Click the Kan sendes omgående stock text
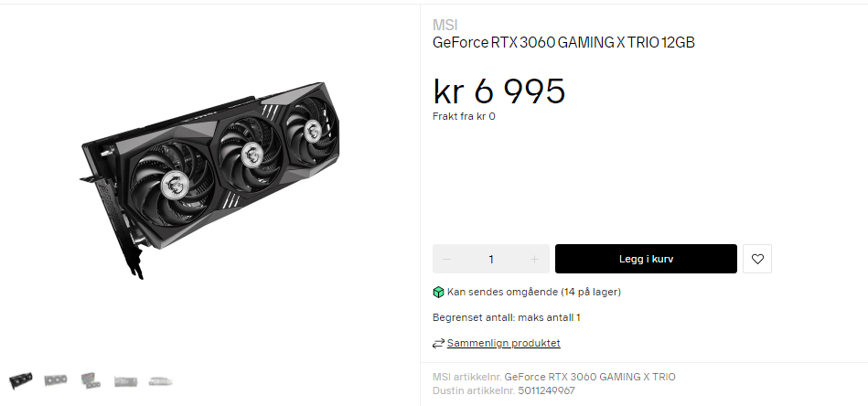Screen dimensions: 868x406 coord(533,292)
